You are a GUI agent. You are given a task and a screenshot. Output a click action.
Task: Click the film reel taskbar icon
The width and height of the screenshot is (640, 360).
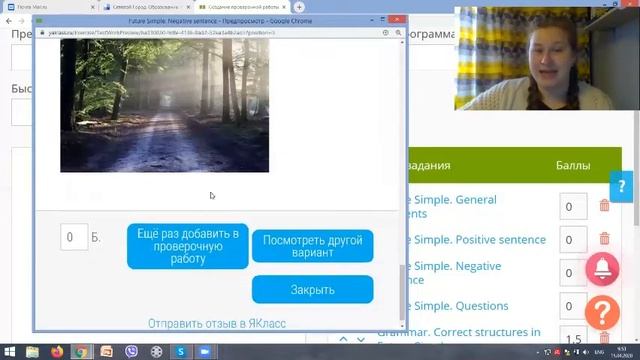pyautogui.click(x=156, y=351)
